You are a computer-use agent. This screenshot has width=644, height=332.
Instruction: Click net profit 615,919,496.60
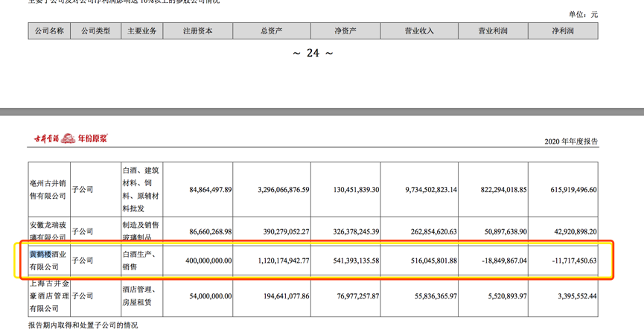[x=574, y=190]
